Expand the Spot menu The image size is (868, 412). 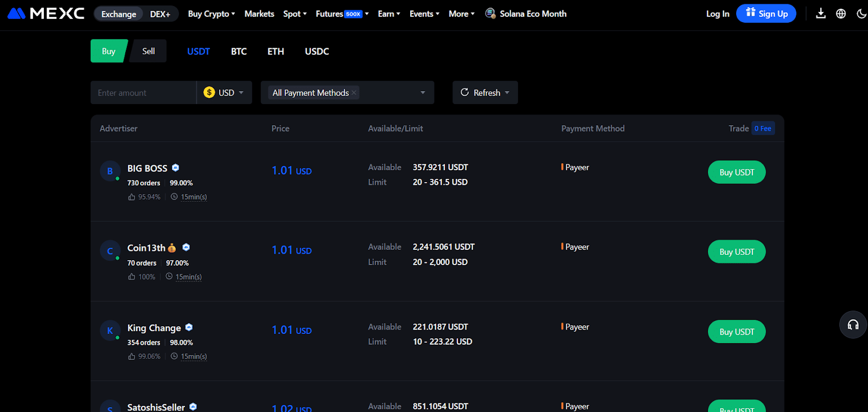pyautogui.click(x=295, y=14)
